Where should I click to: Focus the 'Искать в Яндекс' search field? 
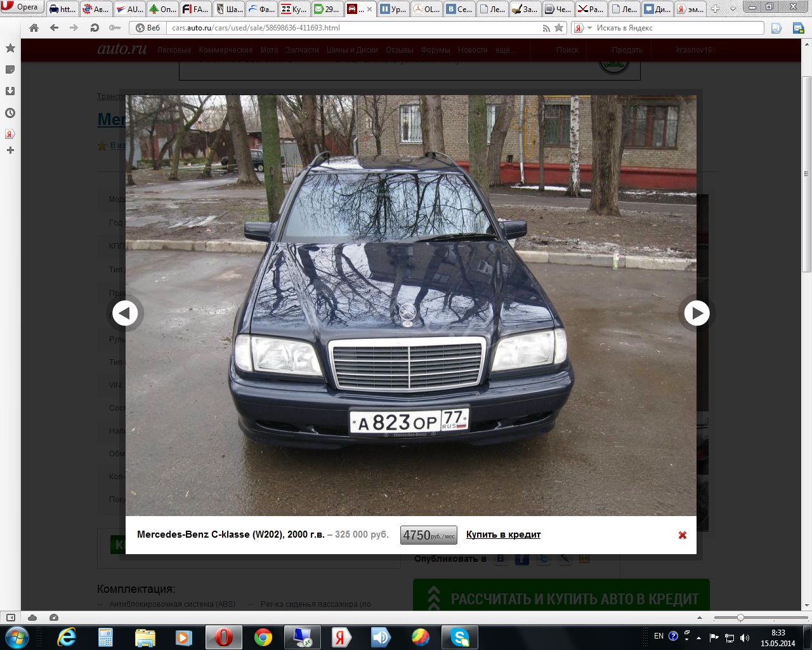676,28
